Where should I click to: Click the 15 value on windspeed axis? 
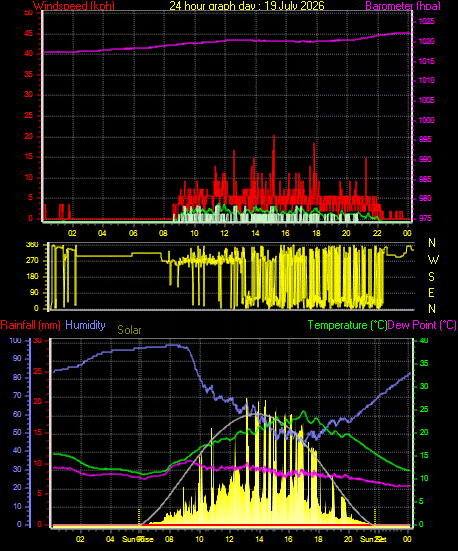(x=28, y=157)
